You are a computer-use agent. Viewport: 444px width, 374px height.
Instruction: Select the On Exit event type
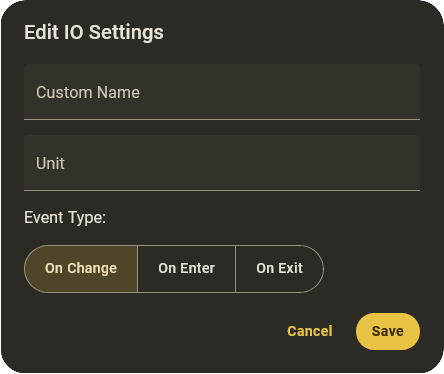click(279, 269)
